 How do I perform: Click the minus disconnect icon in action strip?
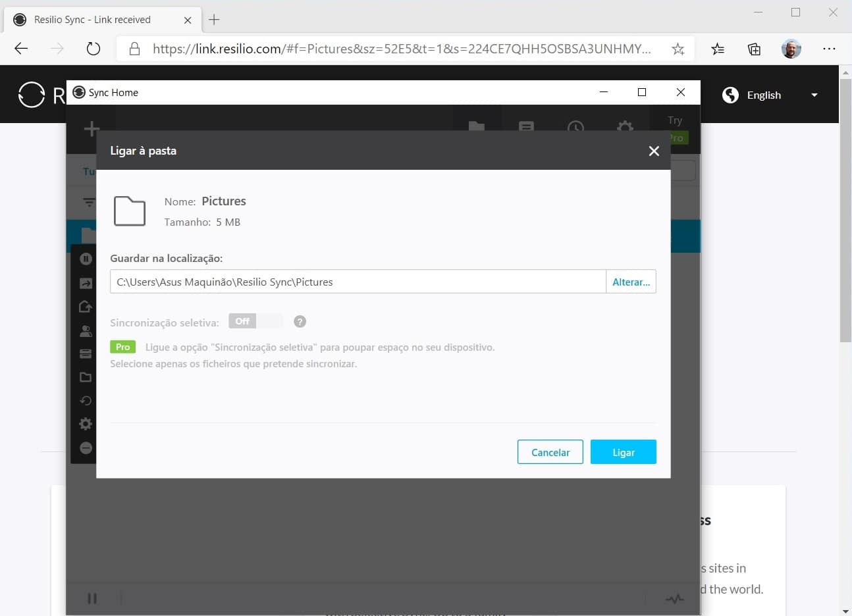(86, 448)
